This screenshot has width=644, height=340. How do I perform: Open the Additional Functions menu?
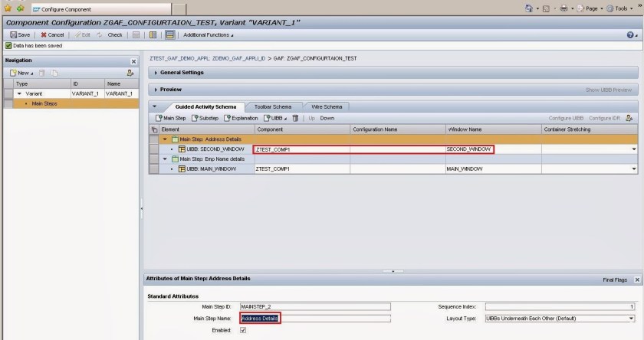[x=209, y=34]
